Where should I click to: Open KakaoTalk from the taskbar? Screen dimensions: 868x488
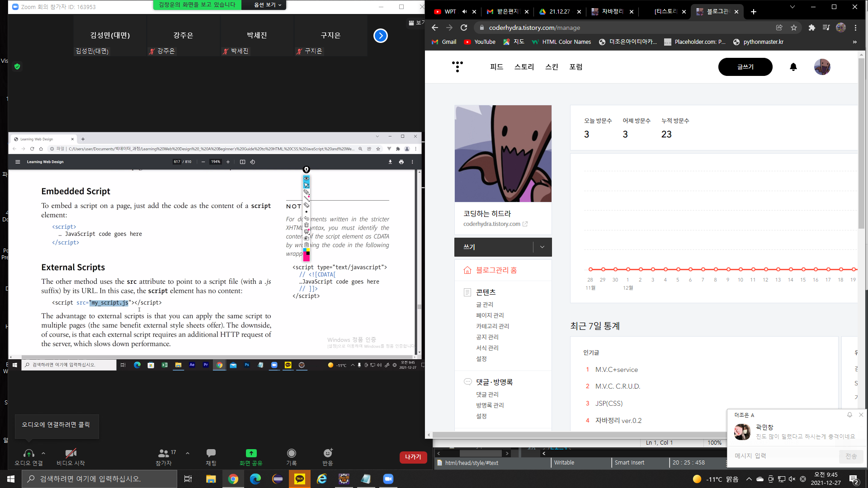pyautogui.click(x=299, y=479)
